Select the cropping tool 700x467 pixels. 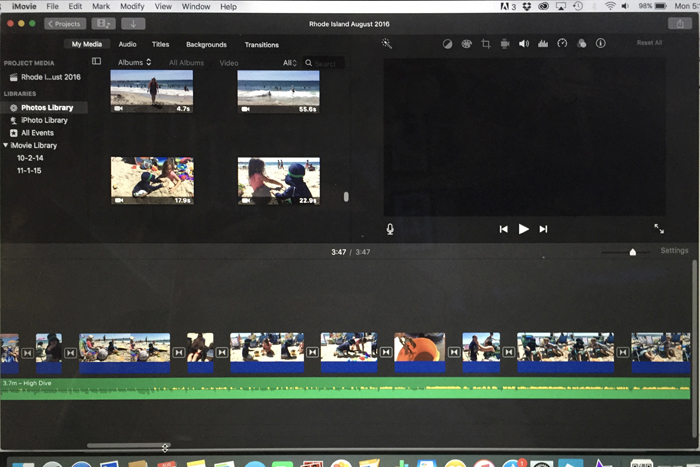pyautogui.click(x=485, y=44)
